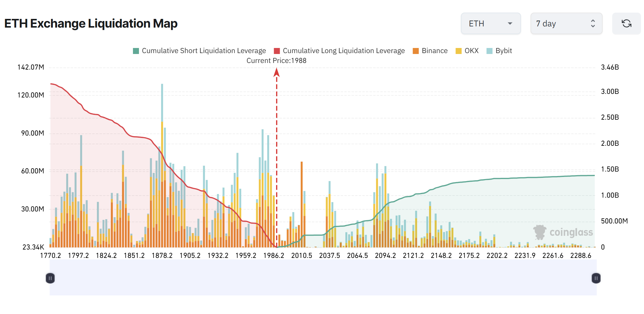Click the coinglass bear logo watermark
644x314 pixels.
click(x=540, y=232)
